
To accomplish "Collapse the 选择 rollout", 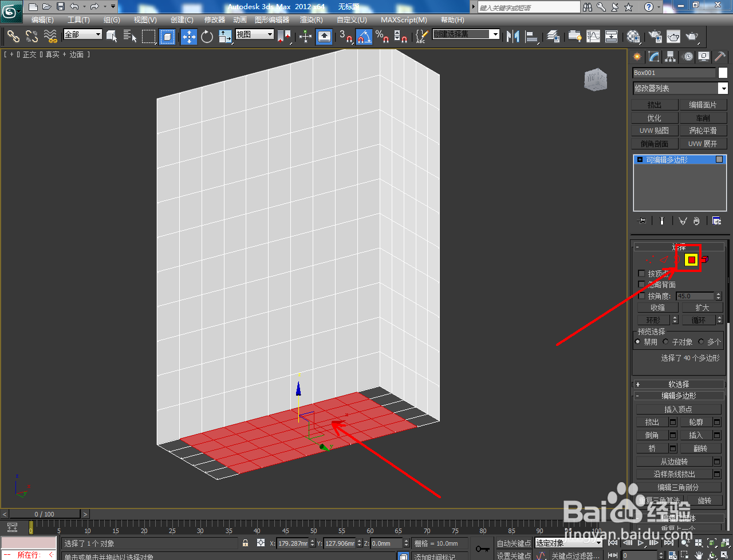I will tap(679, 247).
